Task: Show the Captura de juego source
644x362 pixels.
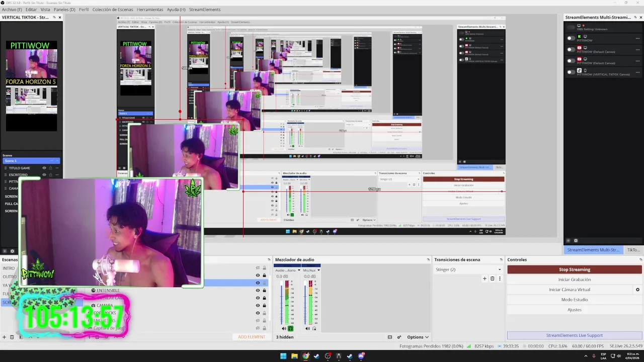Action: click(x=258, y=328)
